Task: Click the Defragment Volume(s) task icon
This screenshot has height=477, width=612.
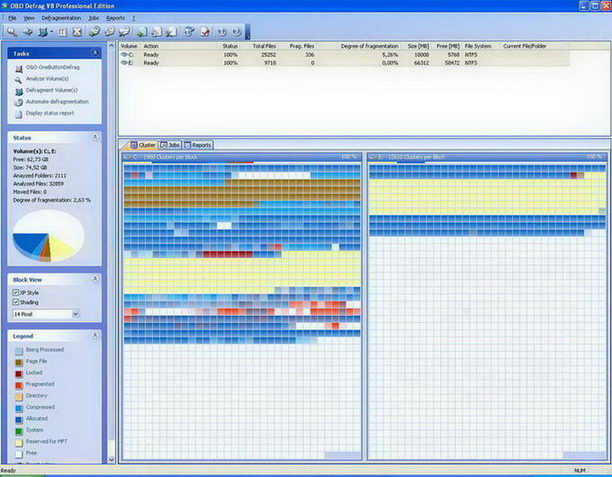Action: click(18, 90)
